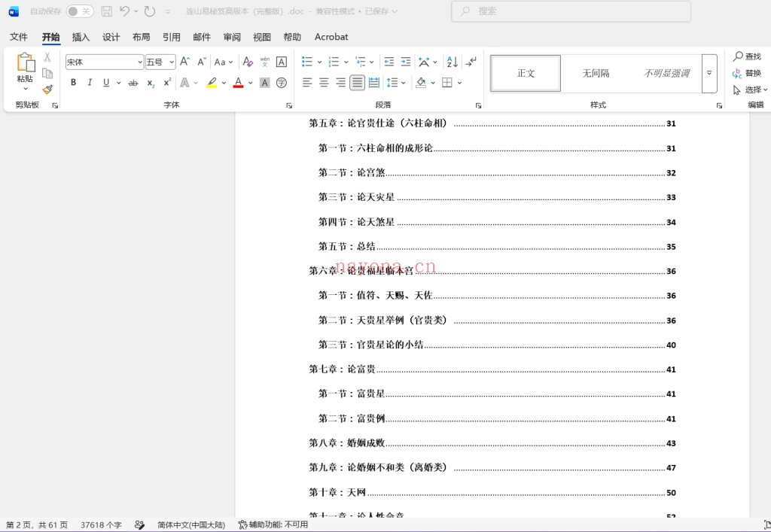
Task: Select the Format Painter brush
Action: 47,90
